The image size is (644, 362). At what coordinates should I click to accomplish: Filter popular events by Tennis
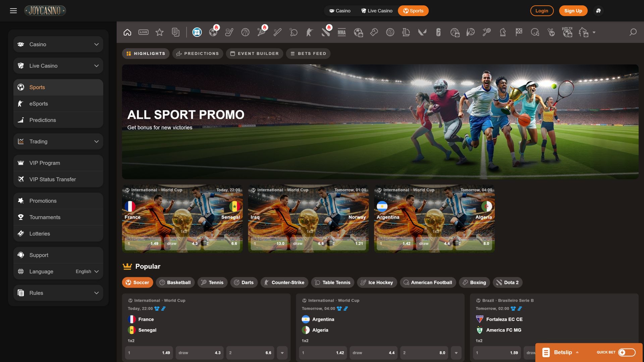tap(212, 283)
